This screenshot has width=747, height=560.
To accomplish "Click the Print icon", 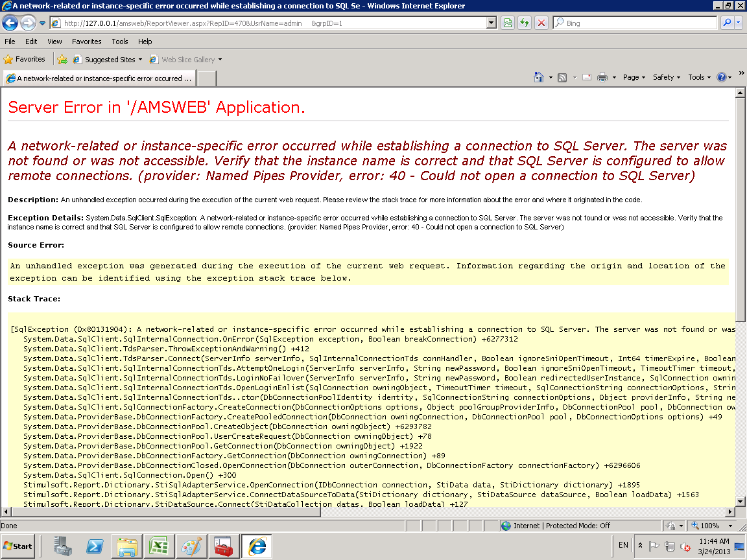I will point(602,77).
